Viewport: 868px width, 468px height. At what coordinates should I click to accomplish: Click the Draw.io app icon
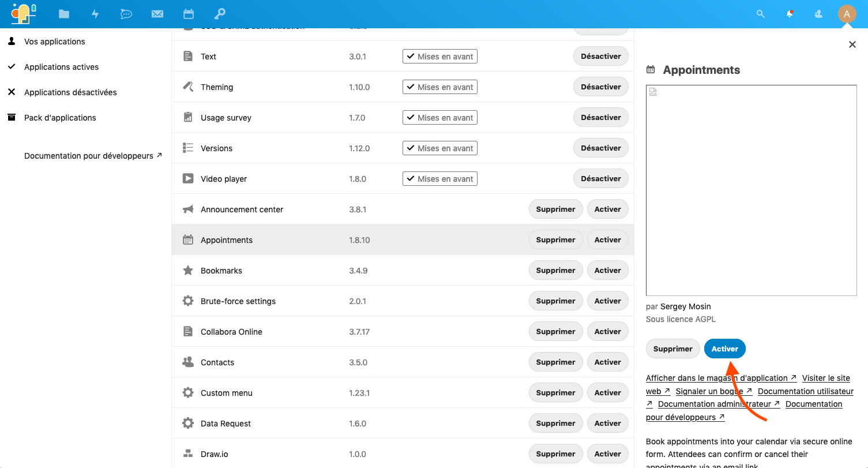click(x=188, y=454)
